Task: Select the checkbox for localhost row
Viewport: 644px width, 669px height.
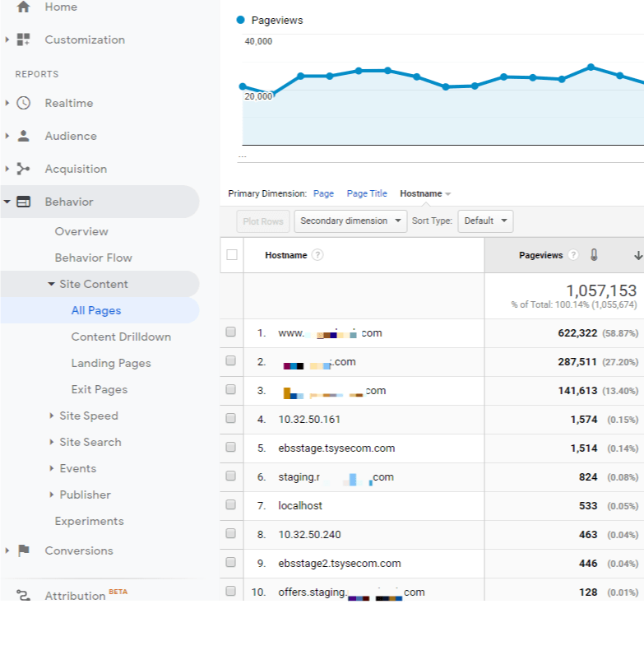Action: 231,505
